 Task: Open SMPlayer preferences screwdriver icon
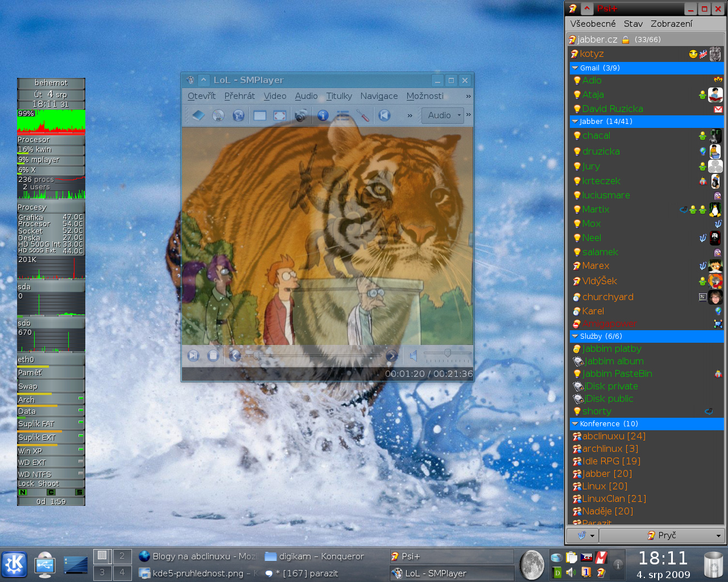tap(363, 115)
